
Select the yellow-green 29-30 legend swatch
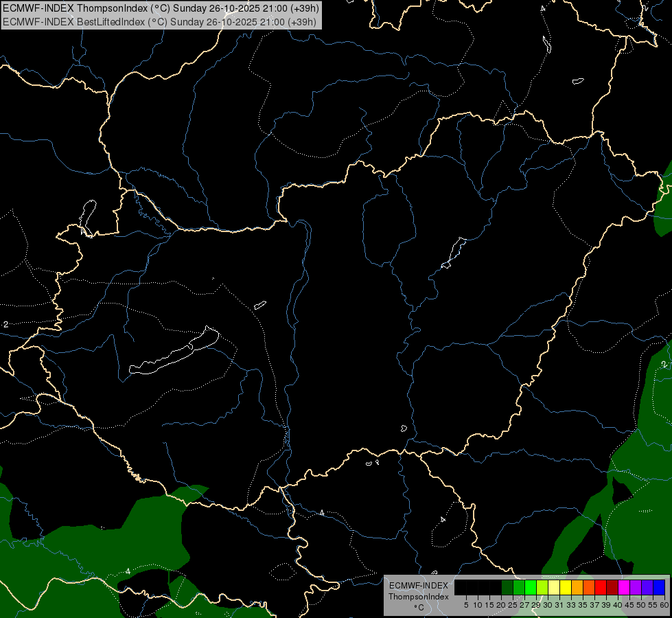tap(542, 587)
